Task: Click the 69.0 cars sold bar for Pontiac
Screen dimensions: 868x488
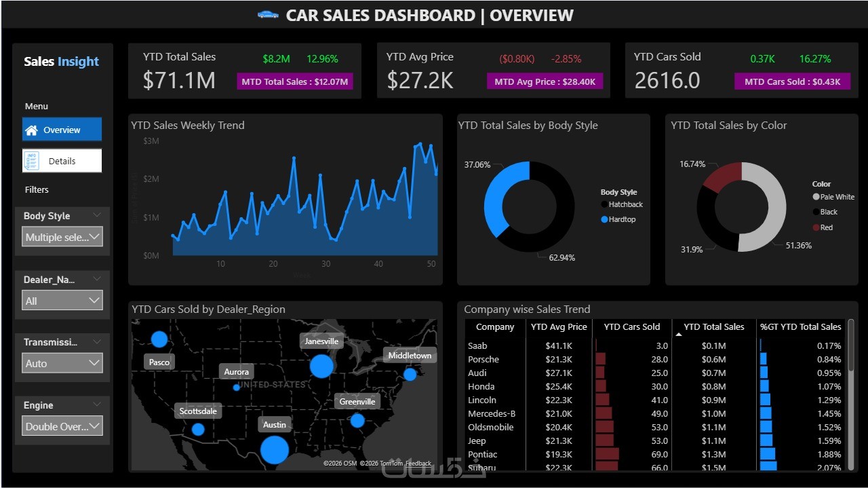Action: (x=607, y=454)
